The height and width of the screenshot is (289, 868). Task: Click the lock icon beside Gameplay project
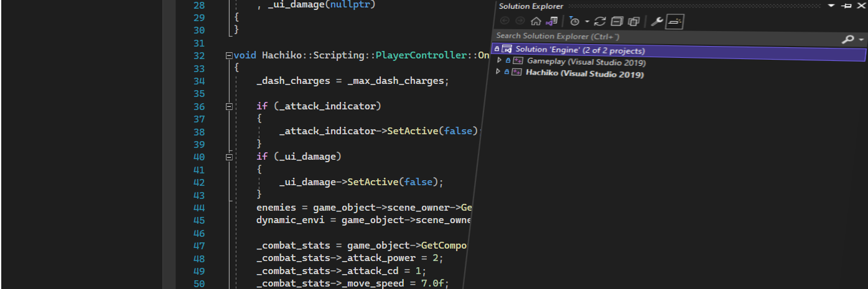point(508,62)
